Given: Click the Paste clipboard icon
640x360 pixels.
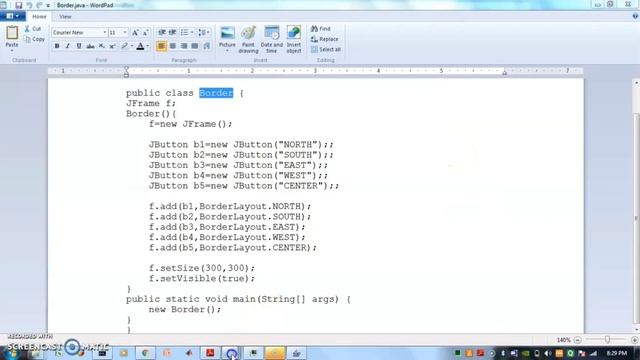Looking at the screenshot, I should [x=12, y=33].
